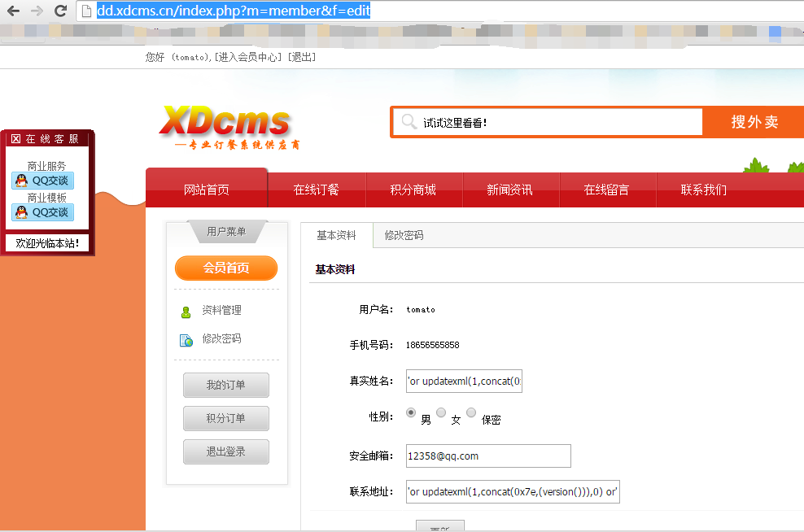Select the 男 gender radio button

pos(411,412)
